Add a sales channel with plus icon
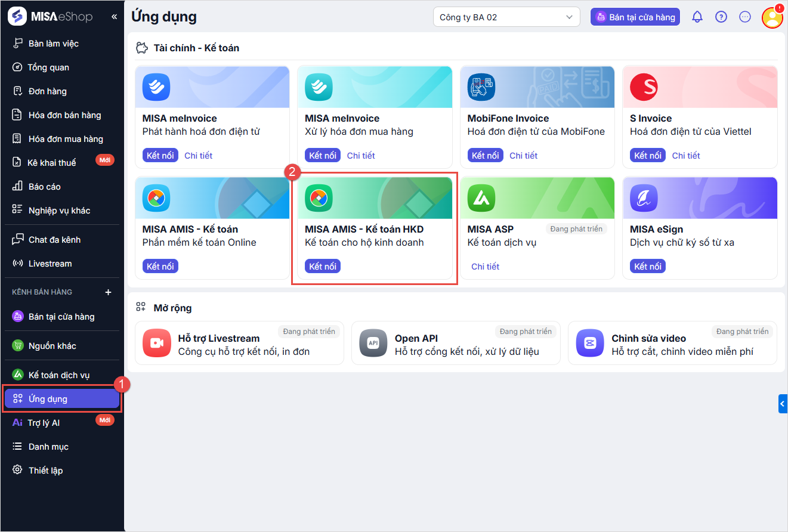This screenshot has width=788, height=532. [108, 292]
